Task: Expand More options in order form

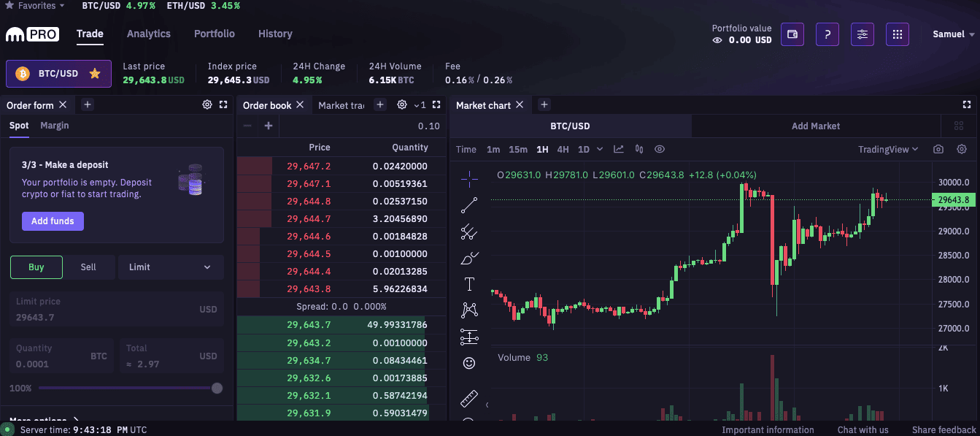Action: coord(45,421)
